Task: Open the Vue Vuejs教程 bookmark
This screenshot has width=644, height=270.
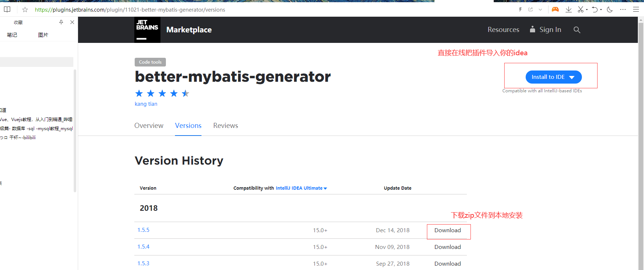Action: point(36,119)
